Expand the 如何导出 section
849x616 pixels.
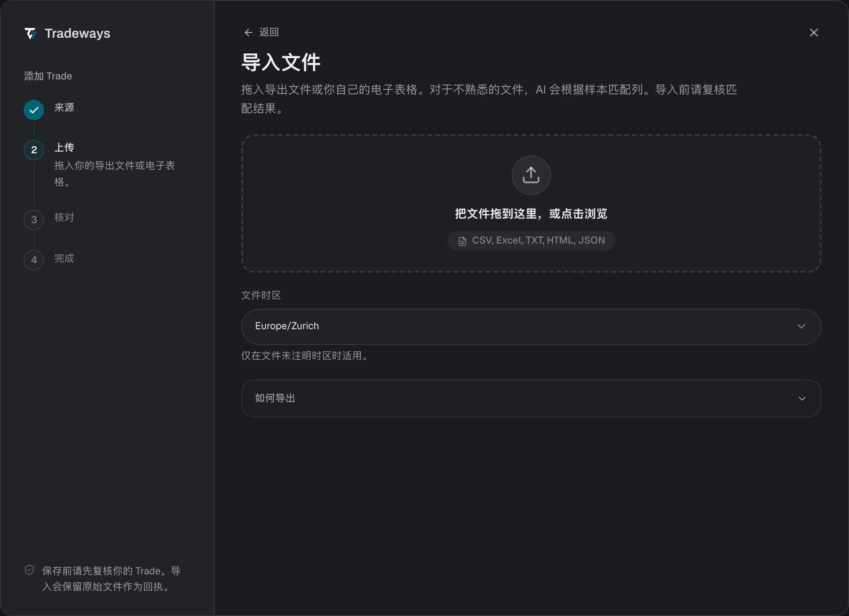point(531,398)
